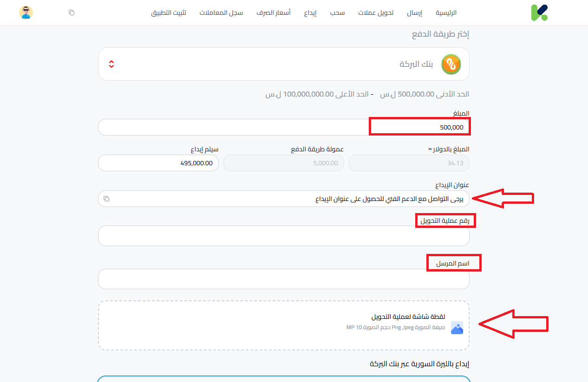Click the اسم المرسل input field
This screenshot has width=588, height=382.
click(x=283, y=279)
